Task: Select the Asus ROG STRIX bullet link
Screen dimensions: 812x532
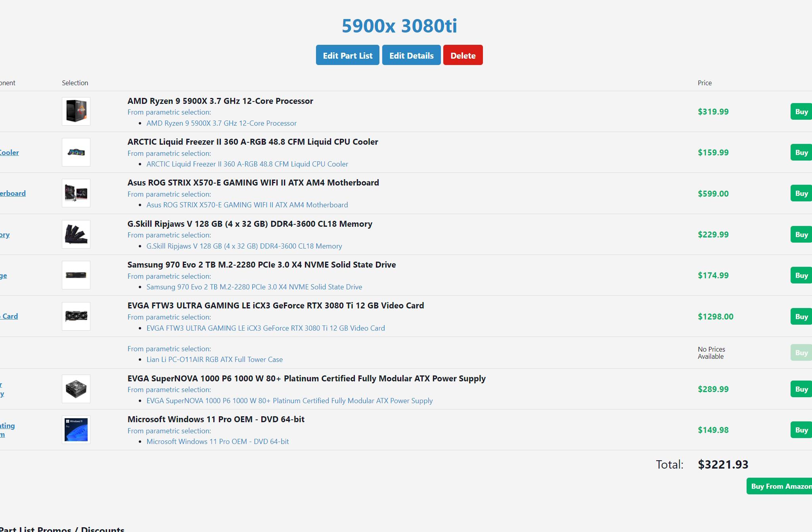Action: point(247,205)
